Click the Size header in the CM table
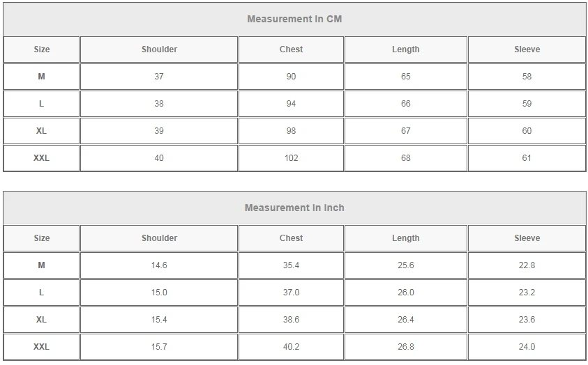 41,49
